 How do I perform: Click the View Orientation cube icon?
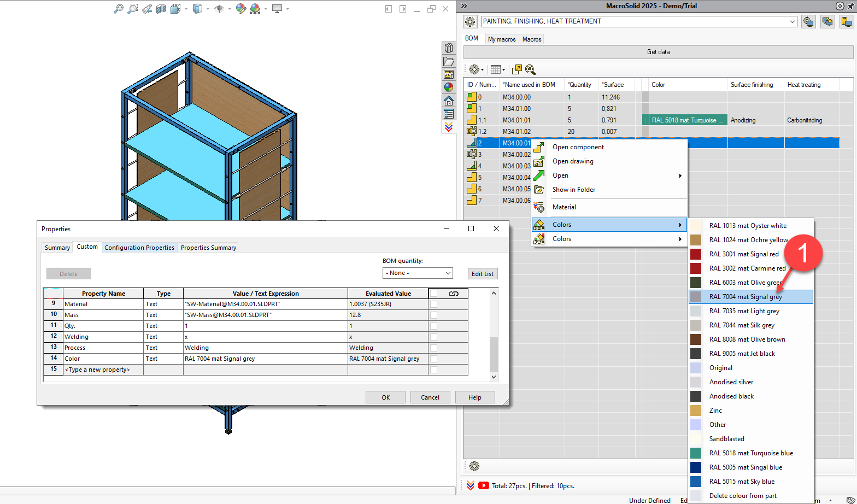point(175,9)
